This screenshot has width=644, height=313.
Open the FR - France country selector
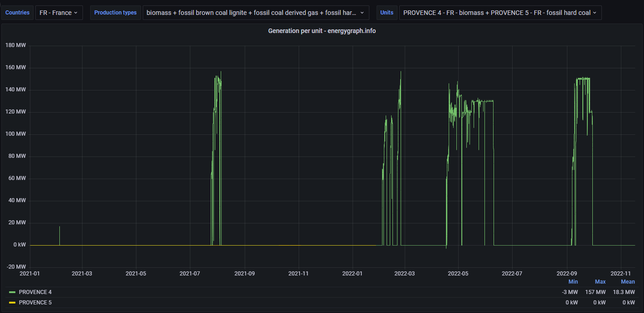pyautogui.click(x=59, y=12)
